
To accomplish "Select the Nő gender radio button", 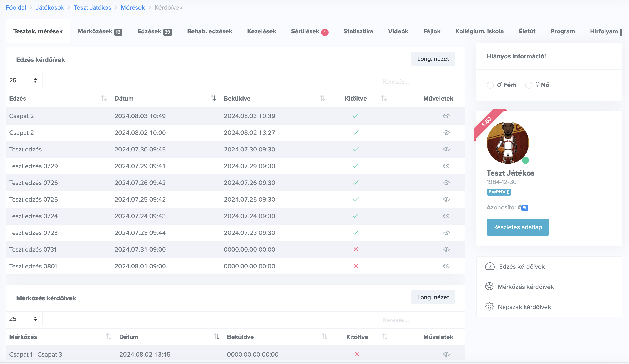I will coord(529,85).
